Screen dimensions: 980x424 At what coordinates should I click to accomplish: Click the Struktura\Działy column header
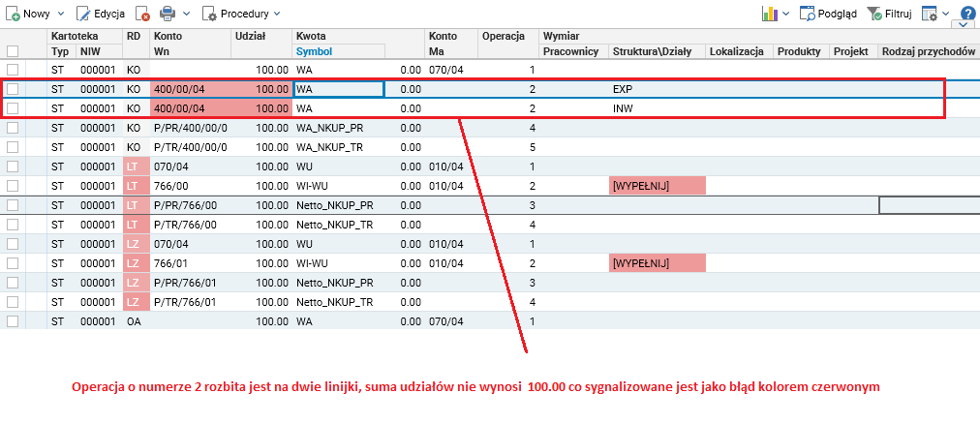(x=658, y=52)
